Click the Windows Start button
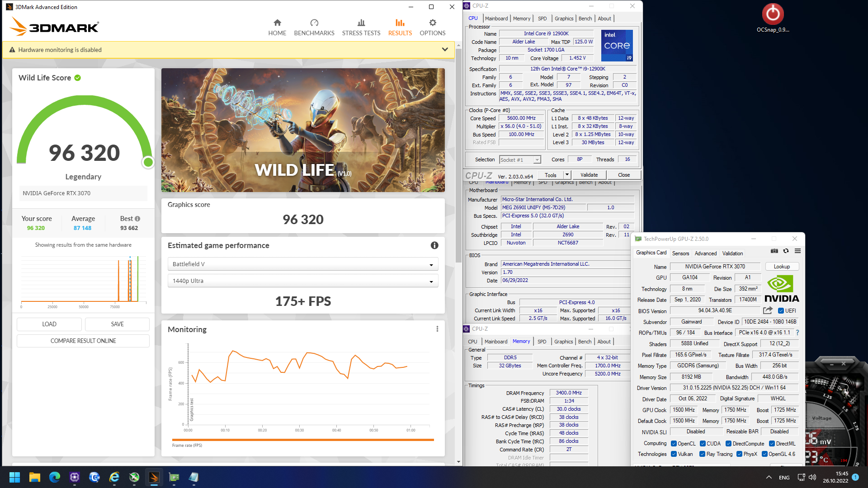Screen dimensions: 868x488 point(14,477)
